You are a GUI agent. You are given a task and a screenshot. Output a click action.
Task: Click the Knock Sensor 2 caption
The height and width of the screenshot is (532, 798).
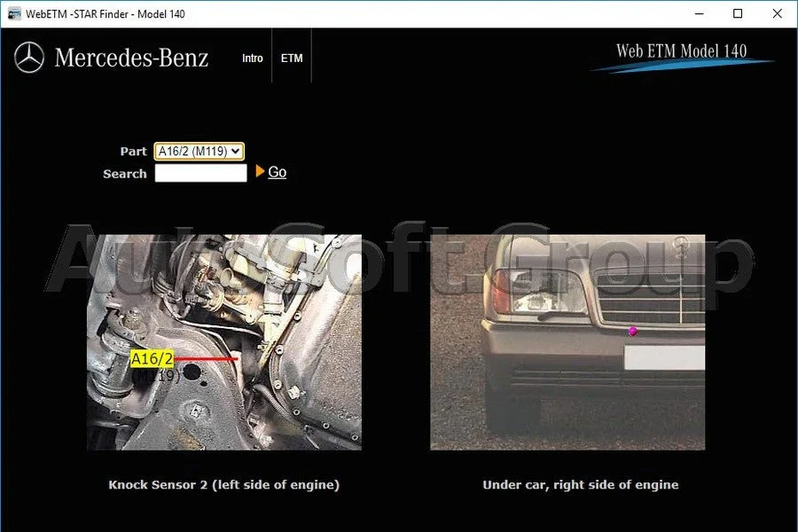tap(223, 485)
